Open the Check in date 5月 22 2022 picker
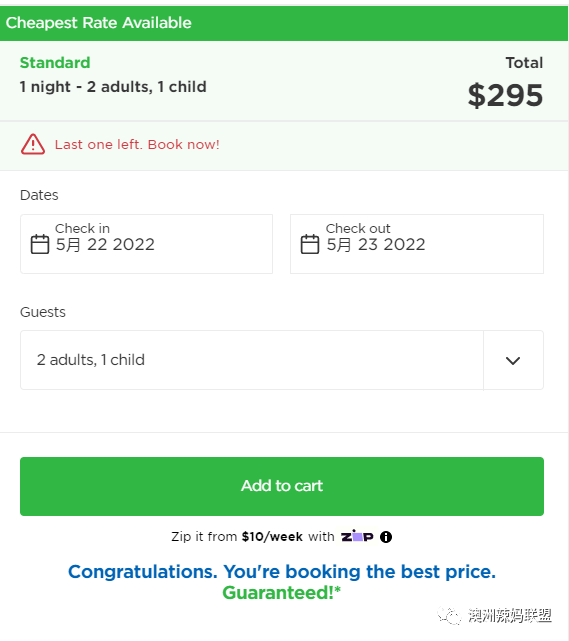This screenshot has width=569, height=641. click(x=146, y=244)
